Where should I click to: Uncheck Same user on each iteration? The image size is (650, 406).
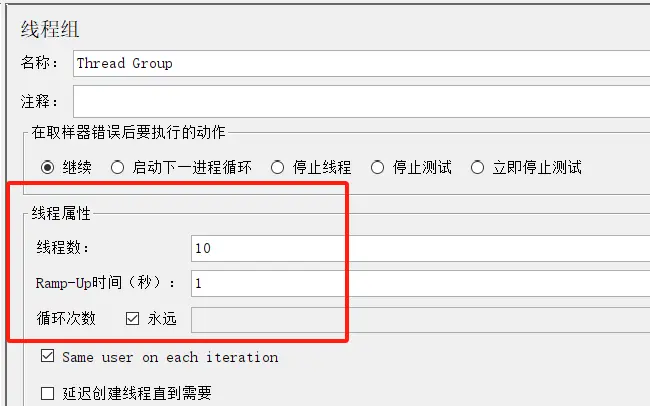pos(47,356)
